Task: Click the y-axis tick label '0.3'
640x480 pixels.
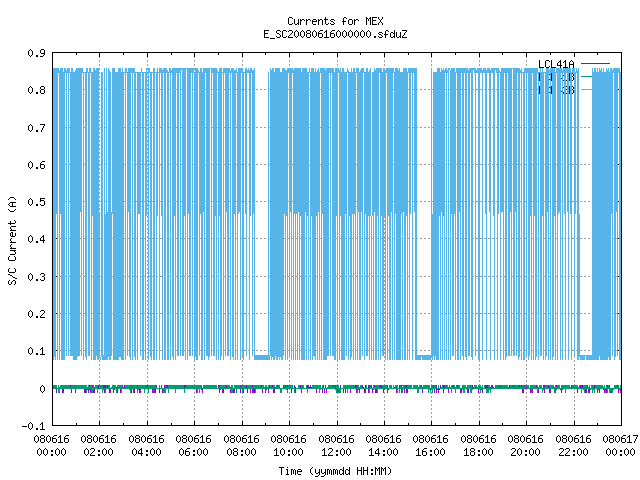Action: (x=36, y=277)
